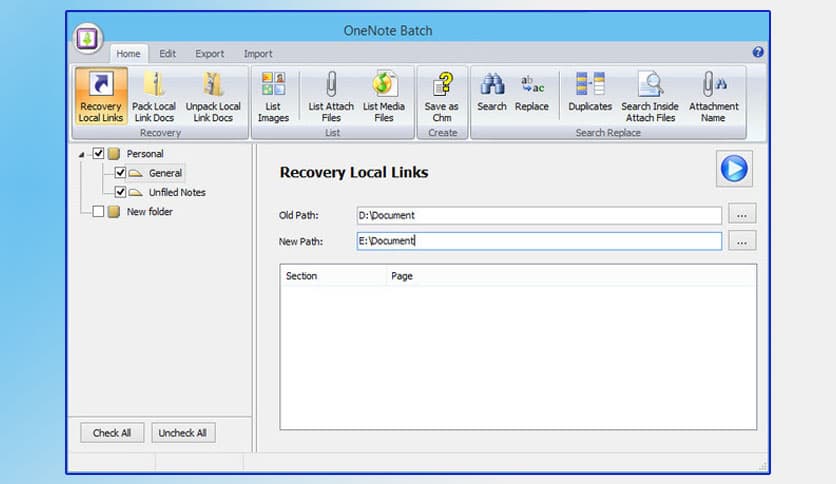836x484 pixels.
Task: Switch to the Home ribbon tab
Action: tap(128, 53)
